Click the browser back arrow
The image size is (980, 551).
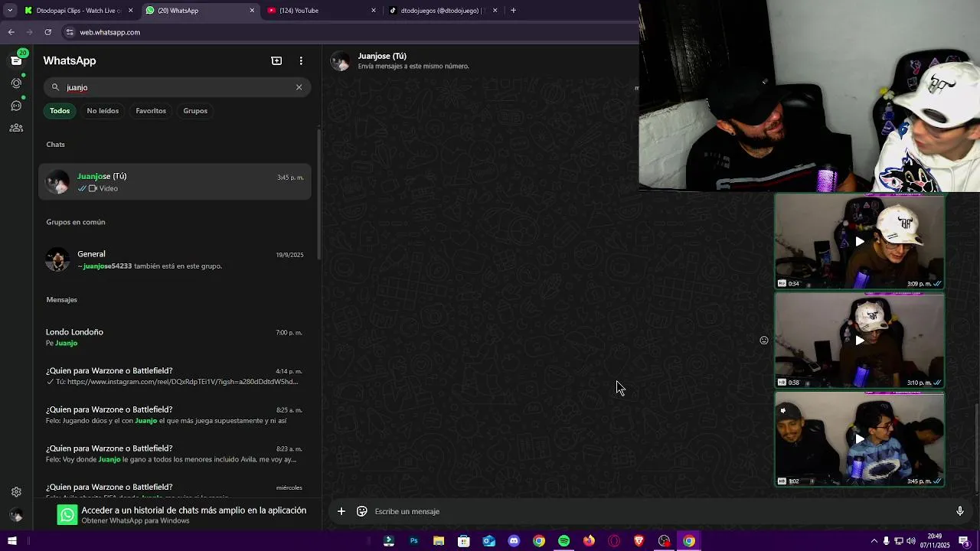pos(11,32)
